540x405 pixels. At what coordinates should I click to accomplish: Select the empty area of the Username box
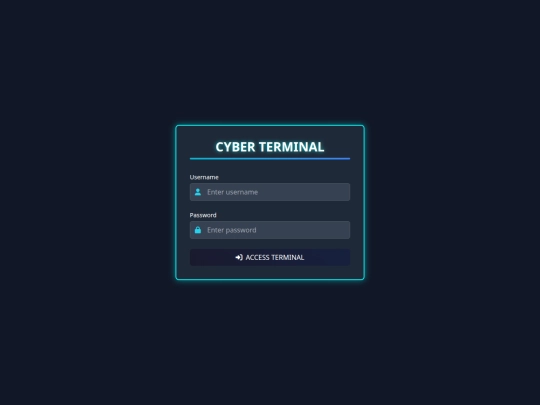(307, 192)
